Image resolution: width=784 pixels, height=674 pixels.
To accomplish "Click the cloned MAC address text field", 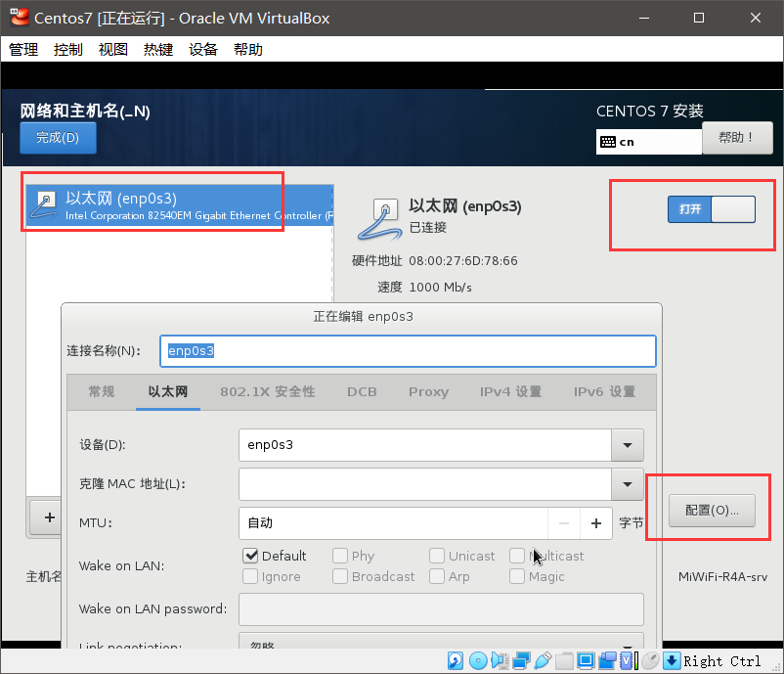I will 425,484.
